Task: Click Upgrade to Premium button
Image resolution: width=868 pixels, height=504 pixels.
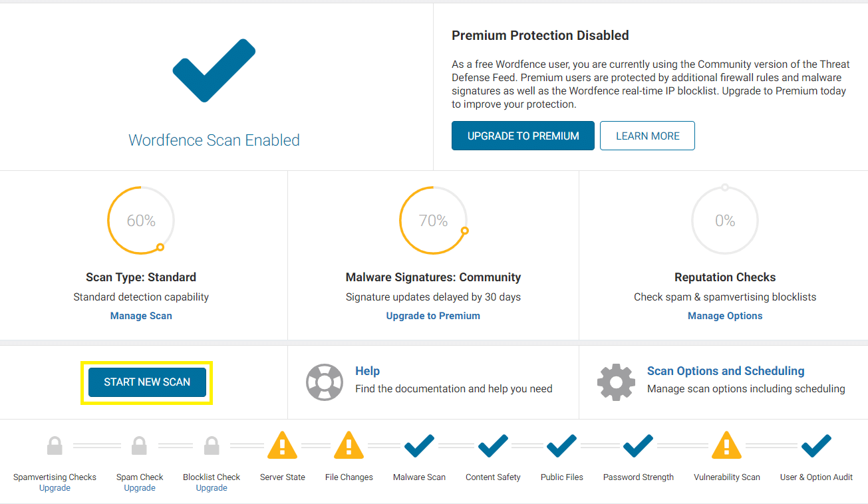Action: point(523,136)
